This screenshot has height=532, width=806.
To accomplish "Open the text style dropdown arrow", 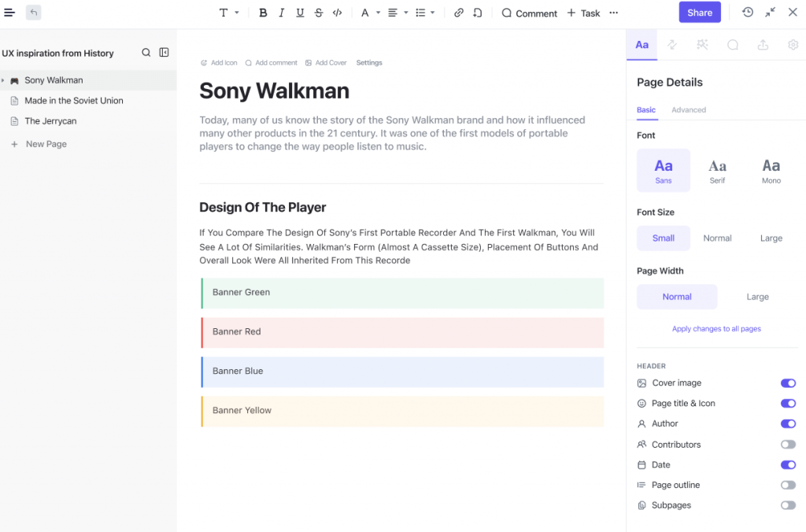I will click(x=237, y=13).
